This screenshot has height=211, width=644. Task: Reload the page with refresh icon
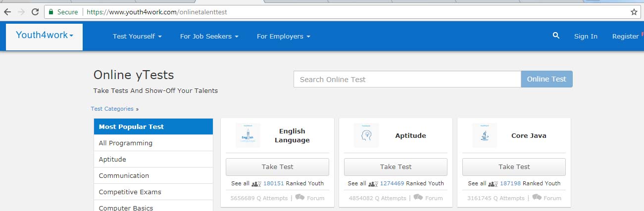point(35,12)
